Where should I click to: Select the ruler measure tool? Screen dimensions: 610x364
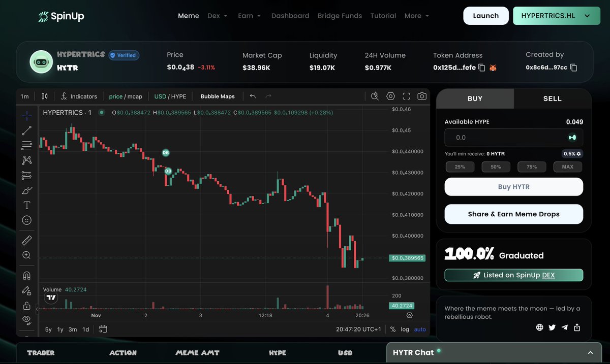[27, 240]
